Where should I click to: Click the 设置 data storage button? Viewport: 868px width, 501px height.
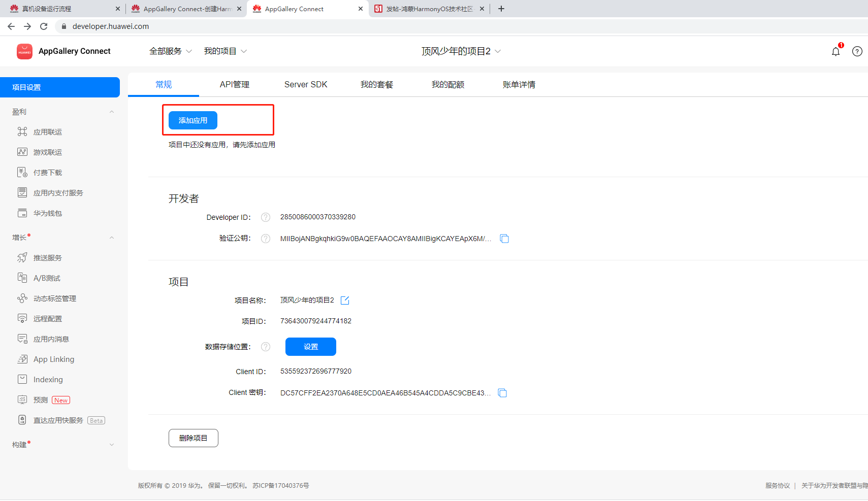click(311, 347)
